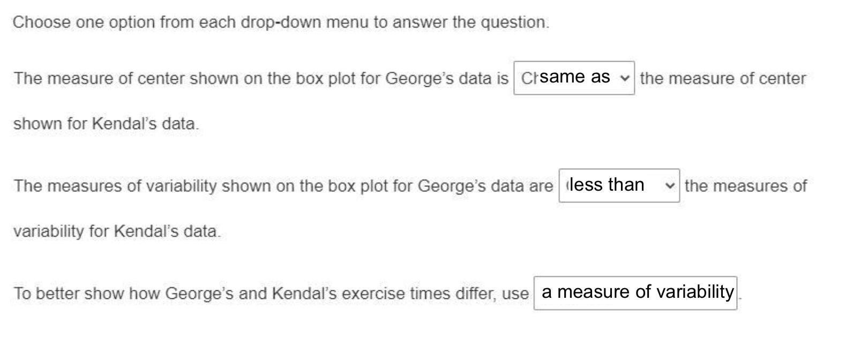
Task: Click "George's data are" before second dropdown
Action: (x=484, y=186)
